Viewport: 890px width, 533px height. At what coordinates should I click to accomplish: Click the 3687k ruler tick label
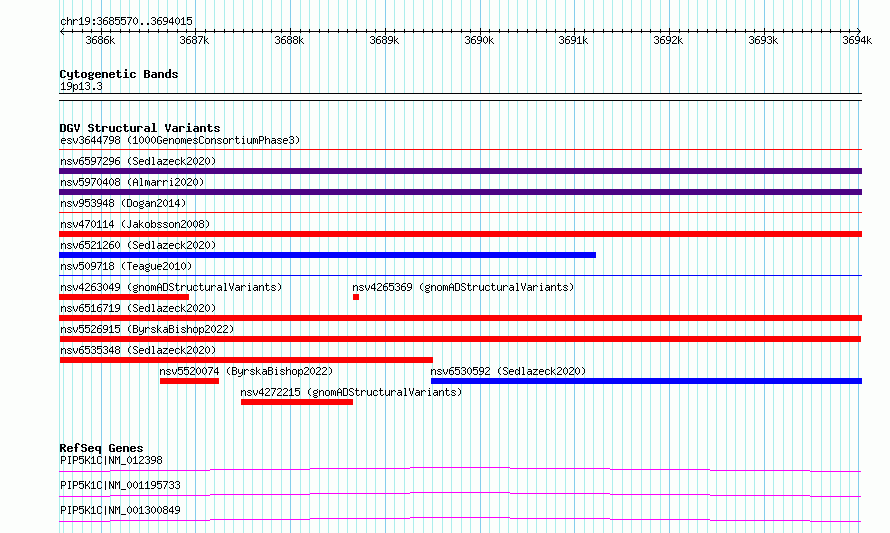point(194,40)
